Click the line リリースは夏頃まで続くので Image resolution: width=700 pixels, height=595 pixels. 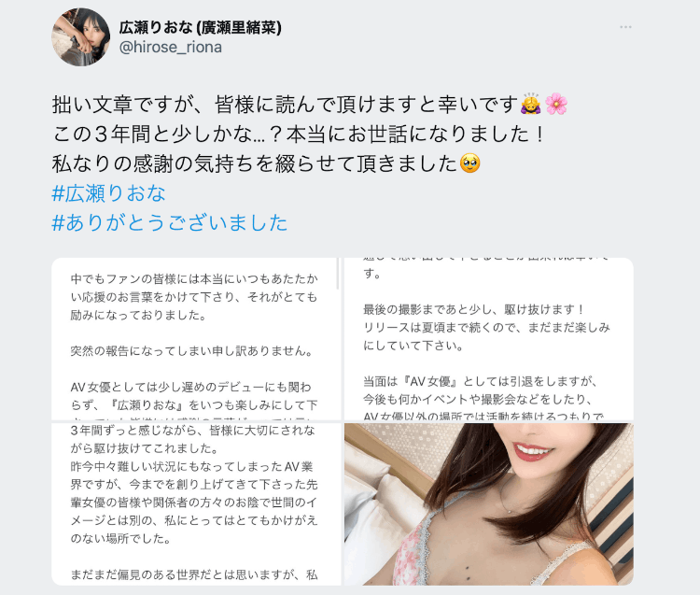coord(486,328)
